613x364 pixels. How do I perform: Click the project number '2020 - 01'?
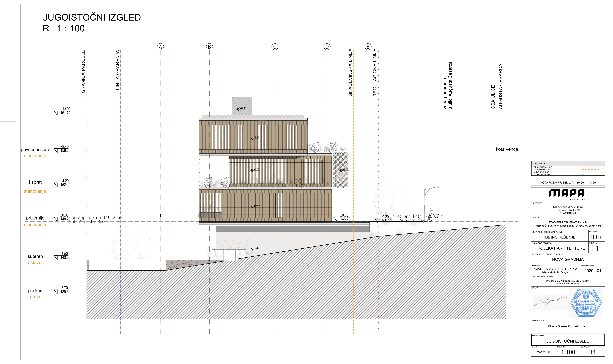(593, 271)
